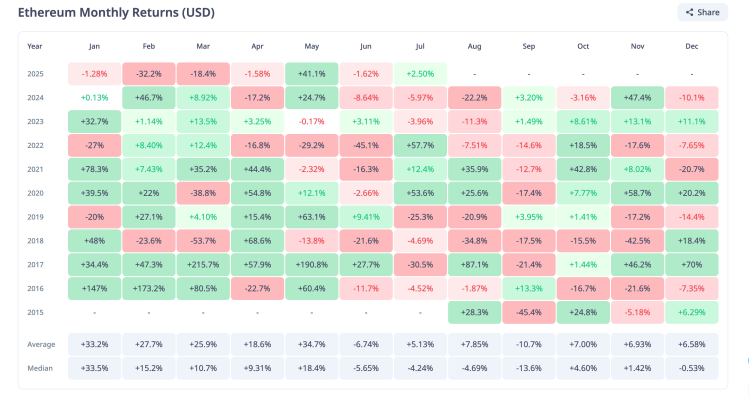Select the +87.1% cell for August 2017
Viewport: 749px width, 403px height.
(x=474, y=263)
